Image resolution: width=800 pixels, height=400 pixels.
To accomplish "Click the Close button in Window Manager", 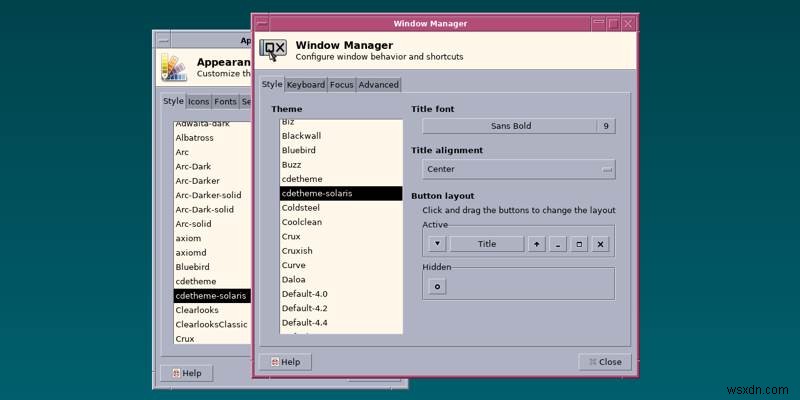I will click(605, 362).
